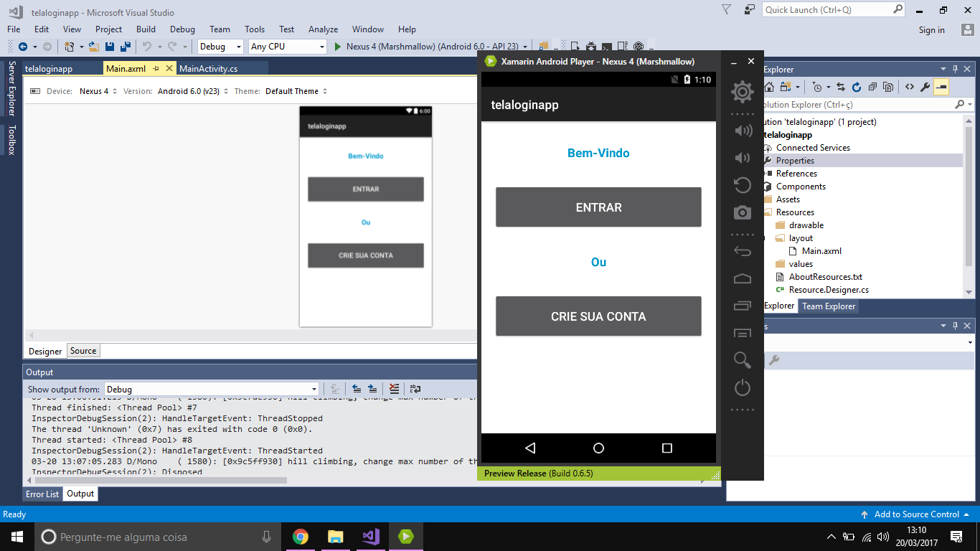This screenshot has height=551, width=980.
Task: Click the Windows Start button
Action: (x=17, y=537)
